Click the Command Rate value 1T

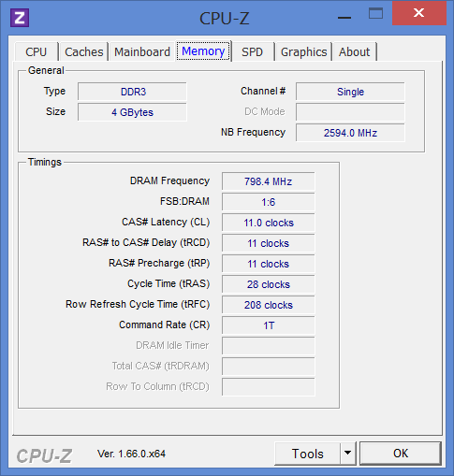[x=269, y=325]
